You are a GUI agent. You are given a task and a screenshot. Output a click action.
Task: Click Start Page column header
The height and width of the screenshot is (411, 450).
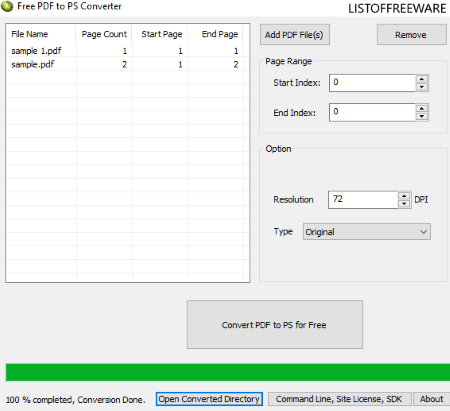point(160,34)
